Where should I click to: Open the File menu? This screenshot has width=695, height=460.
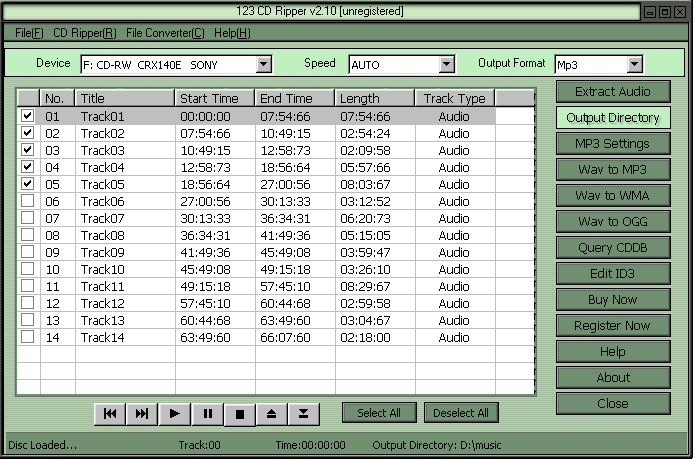29,33
